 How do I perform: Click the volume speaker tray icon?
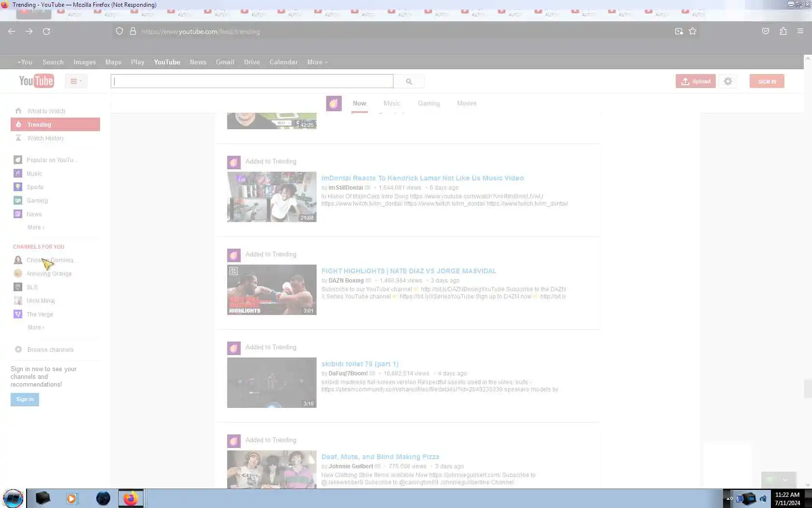coord(763,499)
